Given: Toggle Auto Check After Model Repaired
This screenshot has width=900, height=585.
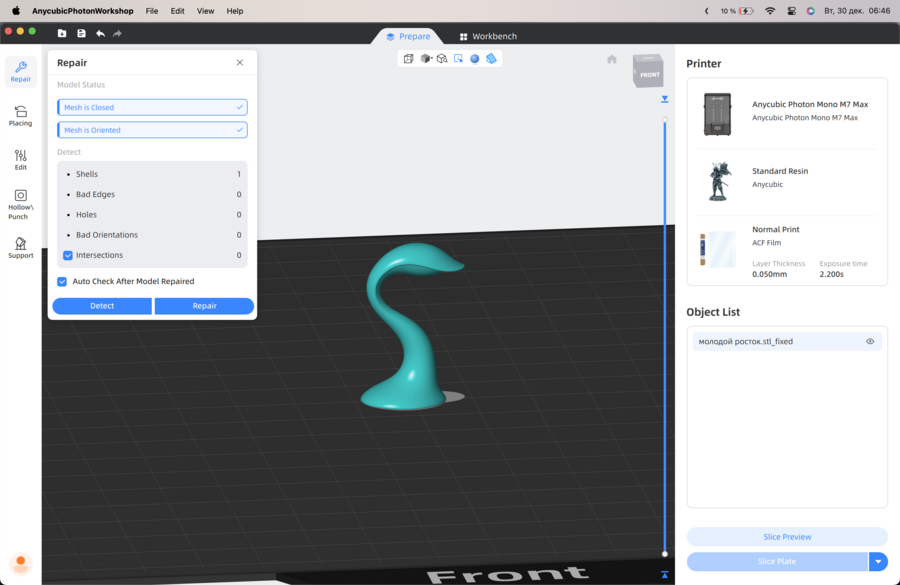Looking at the screenshot, I should (x=63, y=282).
